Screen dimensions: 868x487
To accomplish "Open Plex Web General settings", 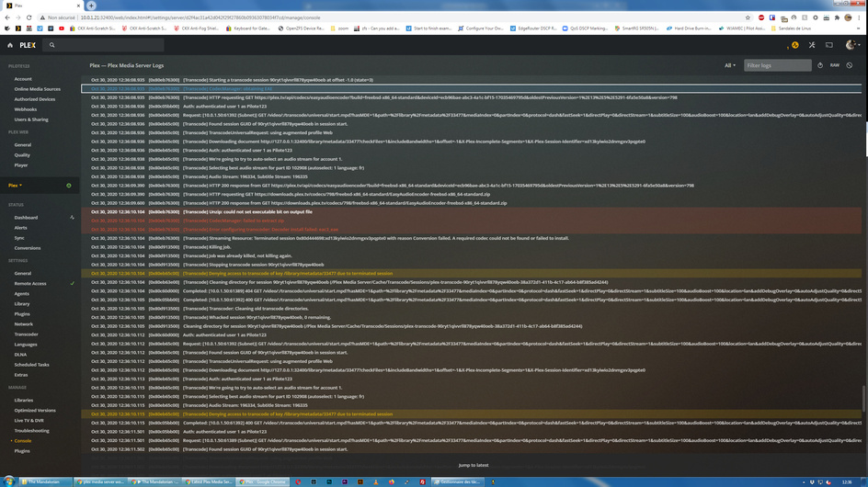I will [23, 145].
